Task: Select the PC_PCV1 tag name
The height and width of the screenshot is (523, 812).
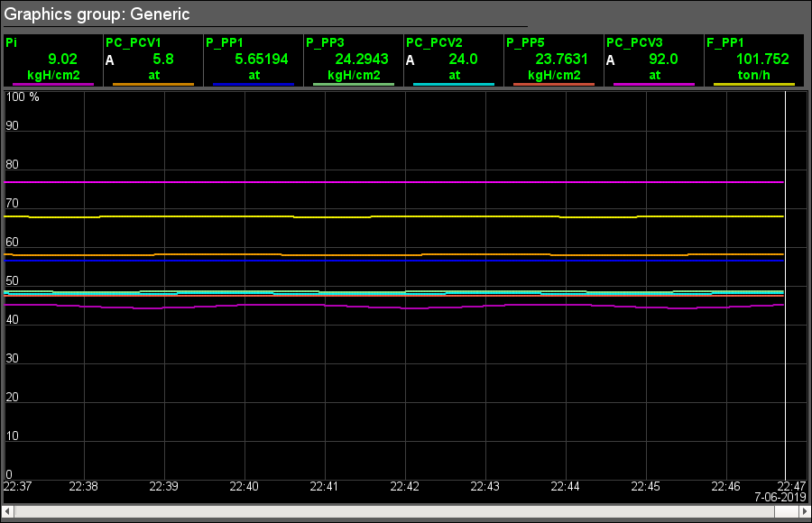Action: point(133,42)
